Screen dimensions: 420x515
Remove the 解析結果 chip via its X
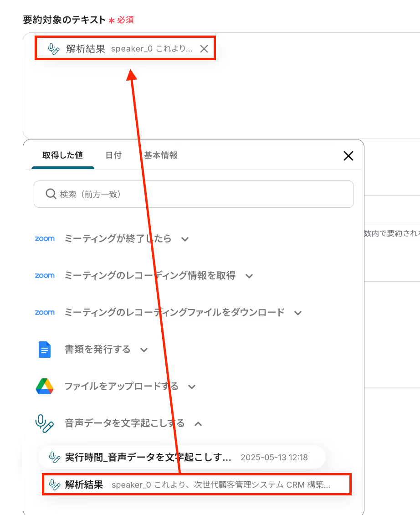204,49
